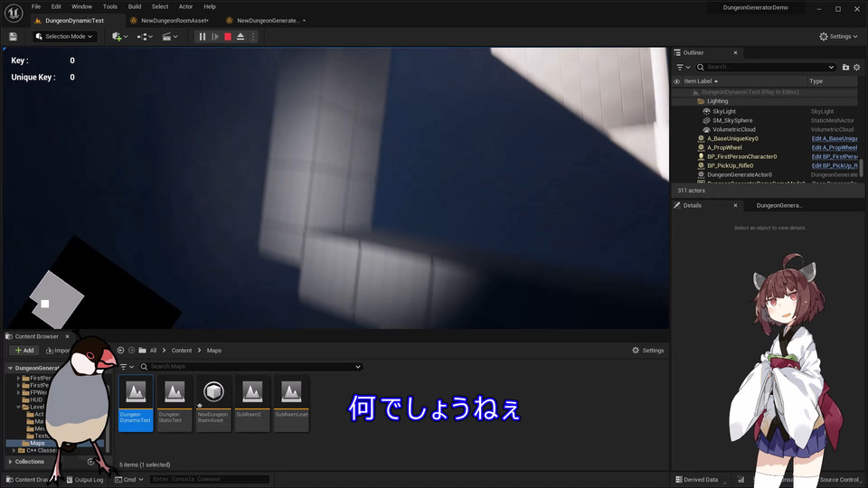Click the Add button in Content Browser
868x488 pixels.
[x=24, y=351]
